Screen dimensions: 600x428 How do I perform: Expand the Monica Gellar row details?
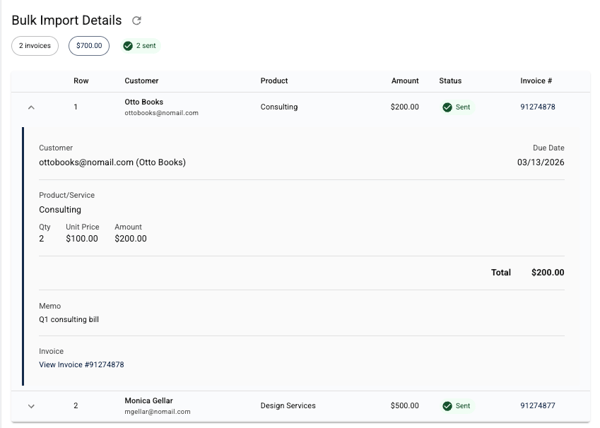point(31,406)
